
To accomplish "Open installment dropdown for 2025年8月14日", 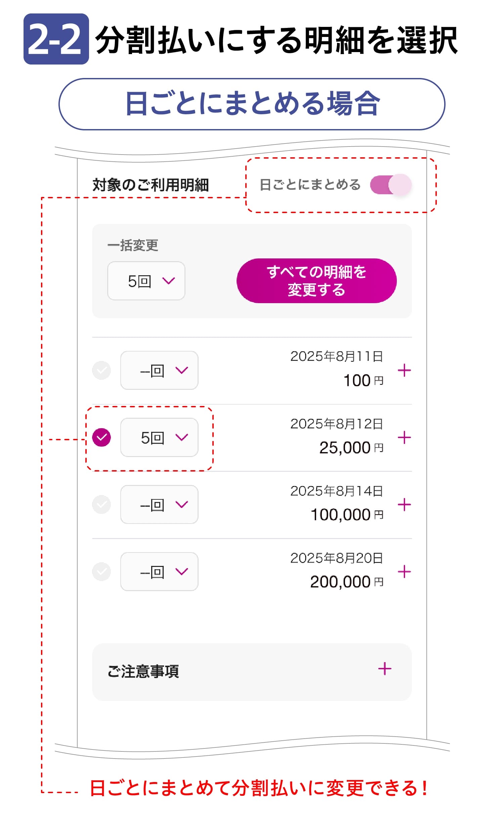I will (159, 504).
